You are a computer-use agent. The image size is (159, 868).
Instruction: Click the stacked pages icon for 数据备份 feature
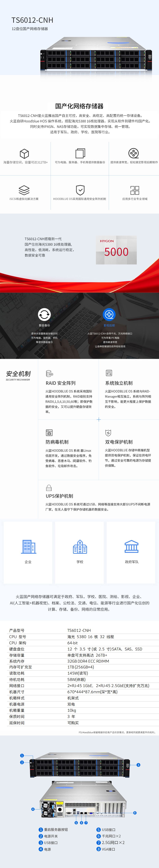click(x=80, y=153)
